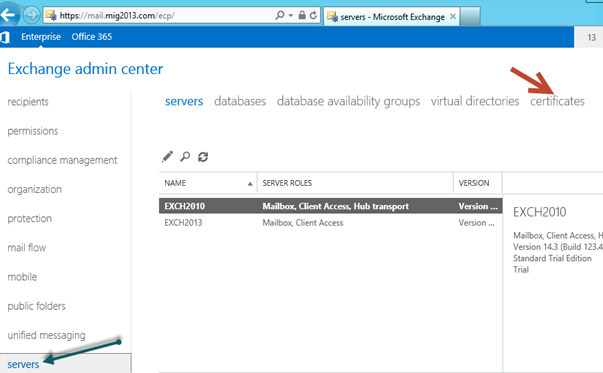Select servers in the left navigation
Image resolution: width=603 pixels, height=373 pixels.
tap(23, 365)
